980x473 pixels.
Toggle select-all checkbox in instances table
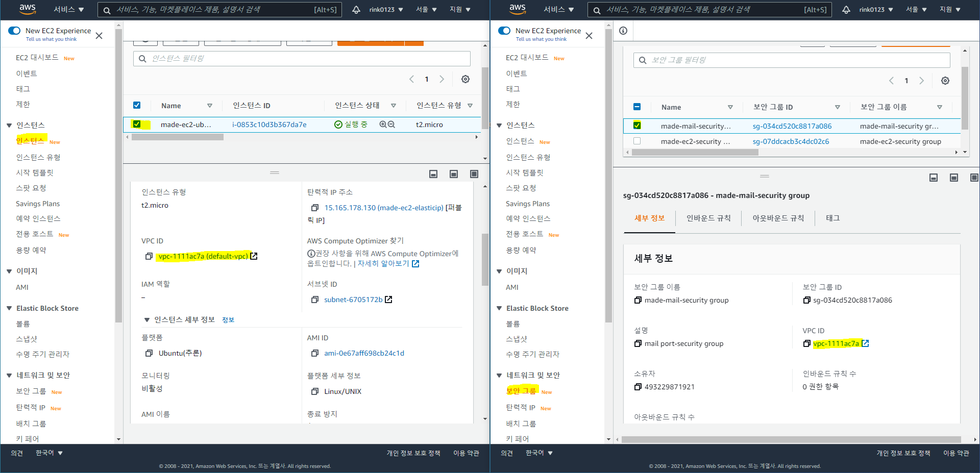tap(137, 105)
